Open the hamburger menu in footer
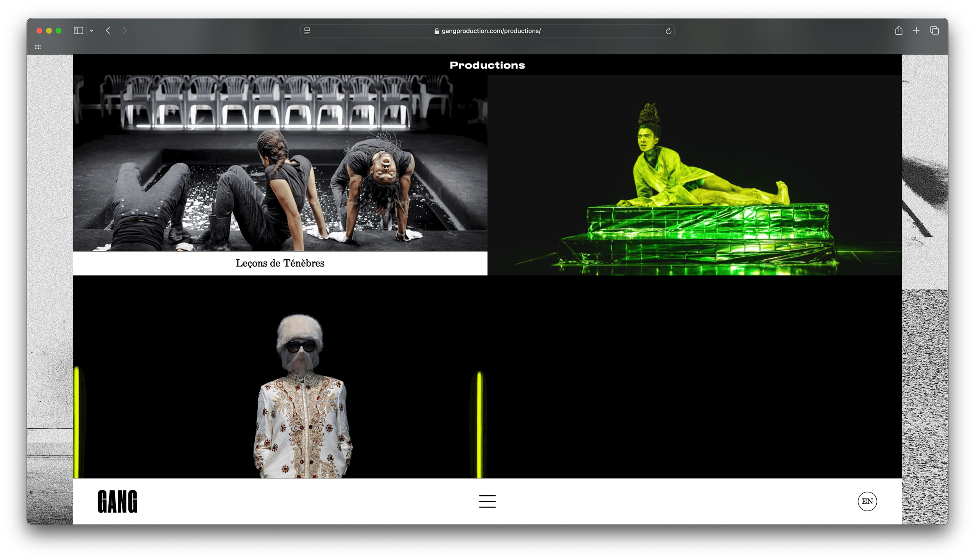Screen dimensions: 975x560 tap(487, 501)
